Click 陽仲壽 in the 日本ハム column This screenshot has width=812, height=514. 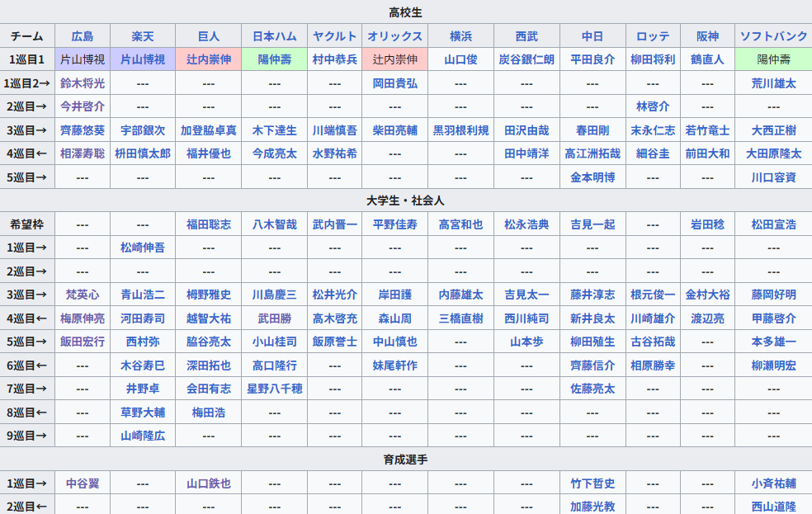pos(274,59)
